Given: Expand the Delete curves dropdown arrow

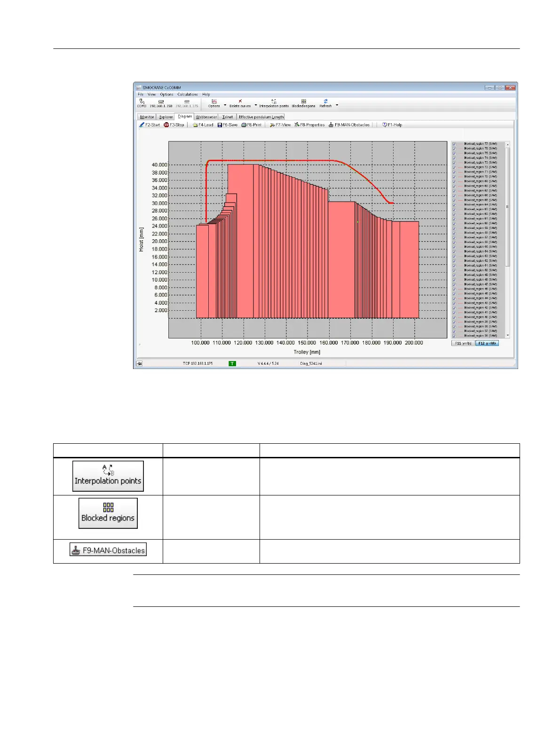Looking at the screenshot, I should coord(256,105).
